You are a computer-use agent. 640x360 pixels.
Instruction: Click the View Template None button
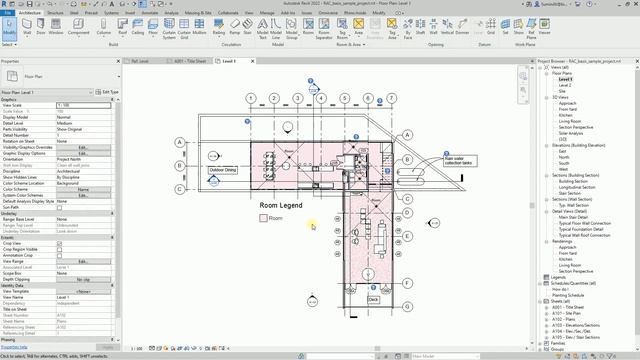(x=83, y=291)
